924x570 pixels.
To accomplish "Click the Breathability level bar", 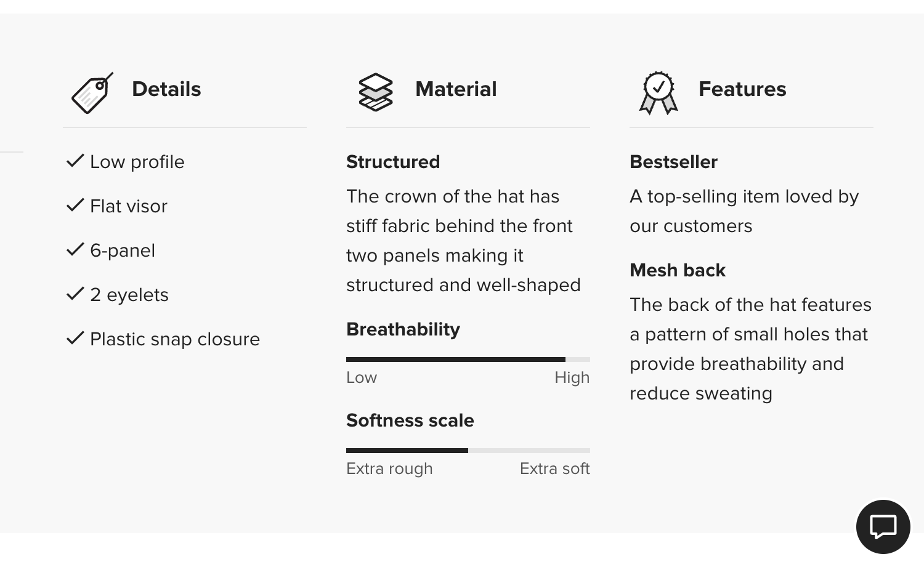I will click(x=468, y=359).
